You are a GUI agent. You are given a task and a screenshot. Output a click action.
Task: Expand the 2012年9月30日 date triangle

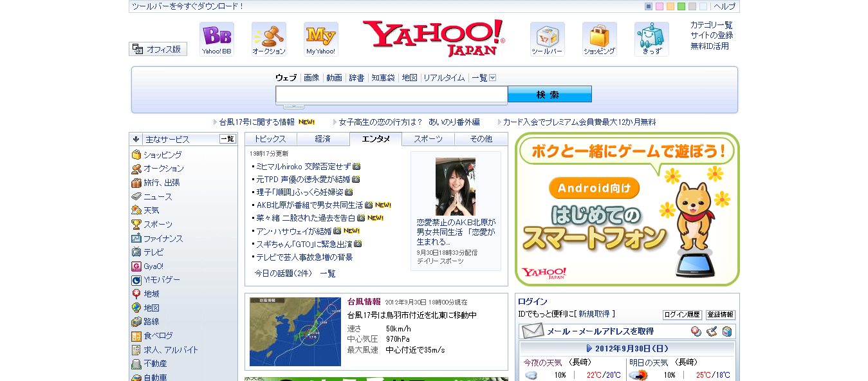[x=589, y=348]
